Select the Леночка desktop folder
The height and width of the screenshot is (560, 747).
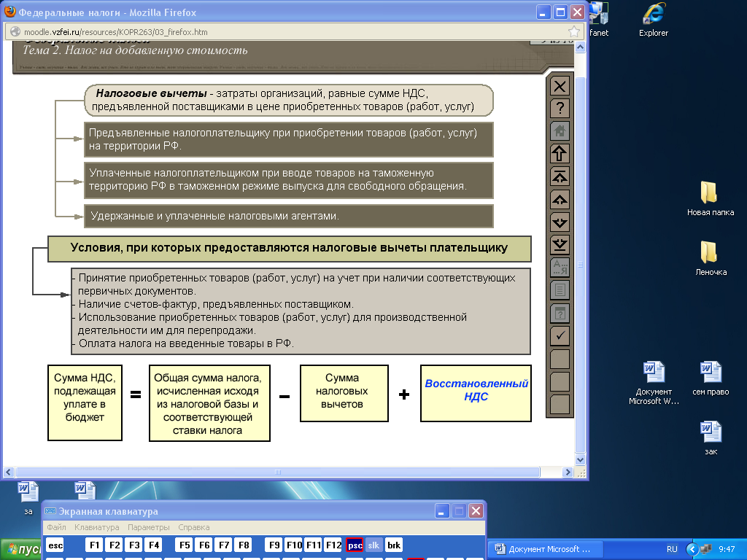click(711, 259)
